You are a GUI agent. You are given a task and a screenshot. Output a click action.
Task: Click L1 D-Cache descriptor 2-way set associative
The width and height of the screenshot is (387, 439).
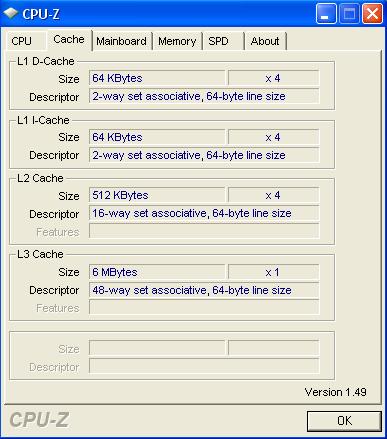click(x=204, y=96)
